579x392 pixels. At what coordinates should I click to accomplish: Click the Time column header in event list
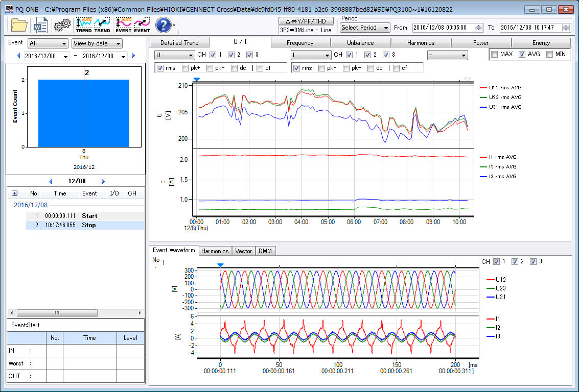(x=60, y=193)
